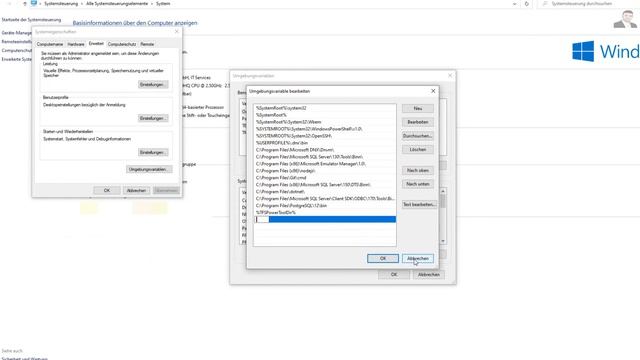640x360 pixels.
Task: Open the Alle Systemsteuerungselemente breadcrumb
Action: pyautogui.click(x=117, y=4)
